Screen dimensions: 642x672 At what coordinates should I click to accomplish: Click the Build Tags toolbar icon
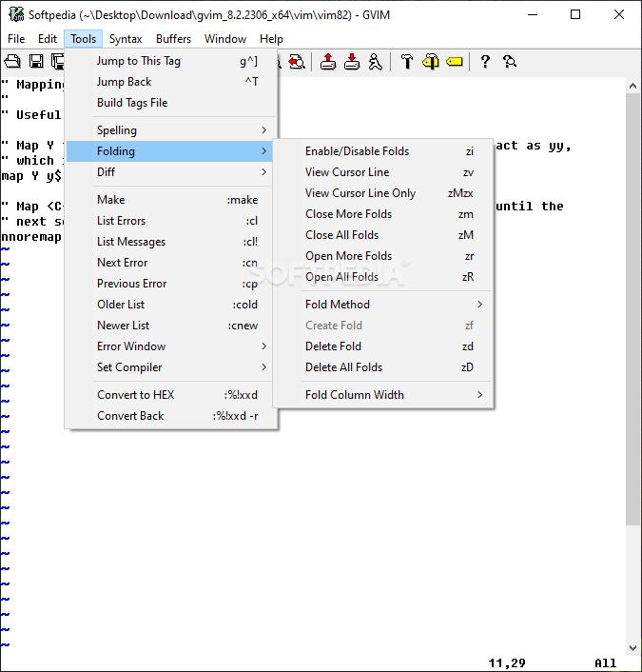(431, 62)
